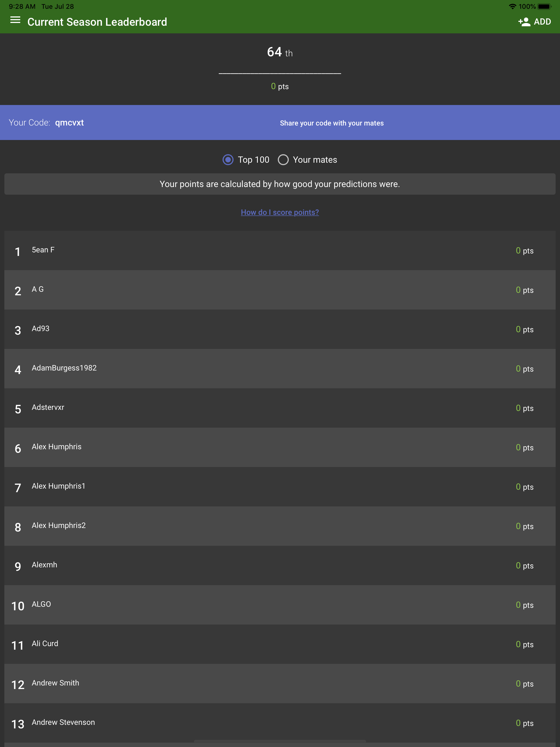Open How do I score points link
Viewport: 560px width, 747px height.
280,212
